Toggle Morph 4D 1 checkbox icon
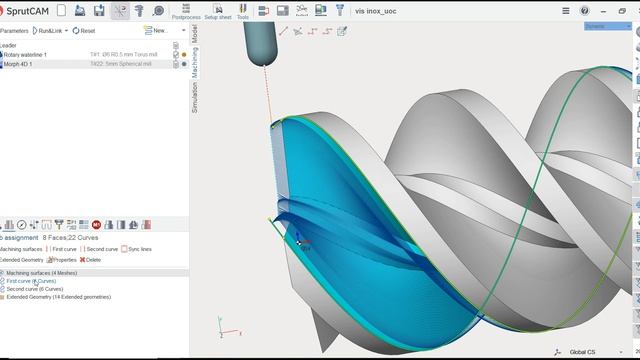Screen dimensions: 640x360 pos(176,64)
